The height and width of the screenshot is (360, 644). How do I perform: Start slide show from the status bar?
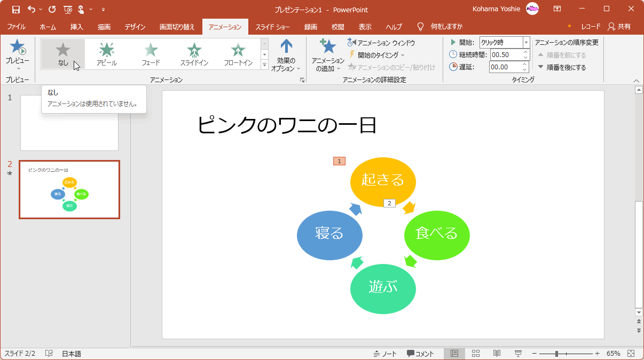point(517,353)
